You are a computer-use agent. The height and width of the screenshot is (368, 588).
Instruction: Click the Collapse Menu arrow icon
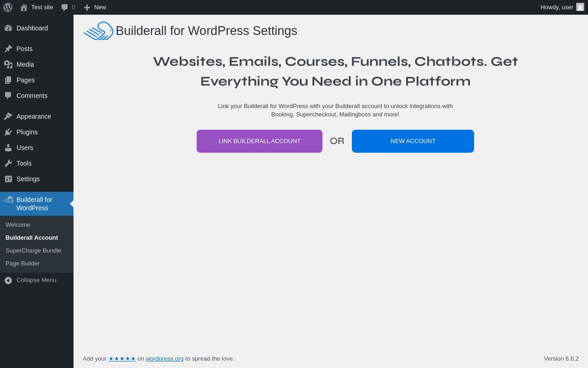pyautogui.click(x=8, y=280)
